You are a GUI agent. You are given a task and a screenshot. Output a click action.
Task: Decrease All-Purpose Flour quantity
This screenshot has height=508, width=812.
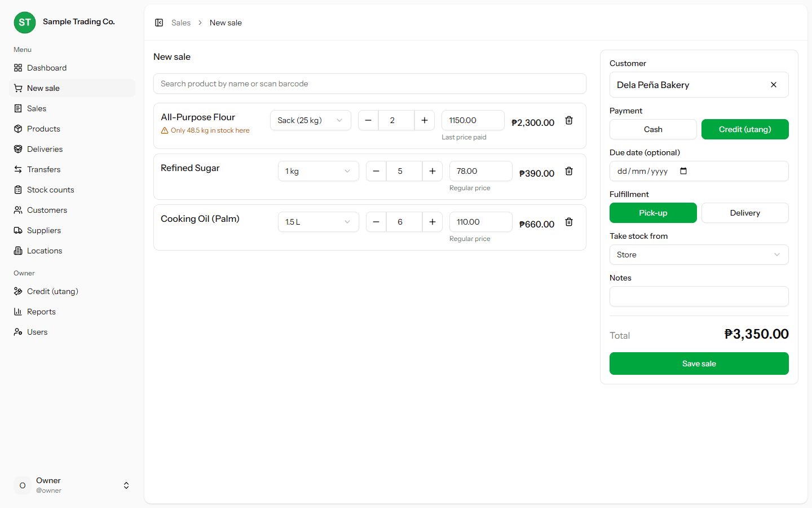point(368,120)
